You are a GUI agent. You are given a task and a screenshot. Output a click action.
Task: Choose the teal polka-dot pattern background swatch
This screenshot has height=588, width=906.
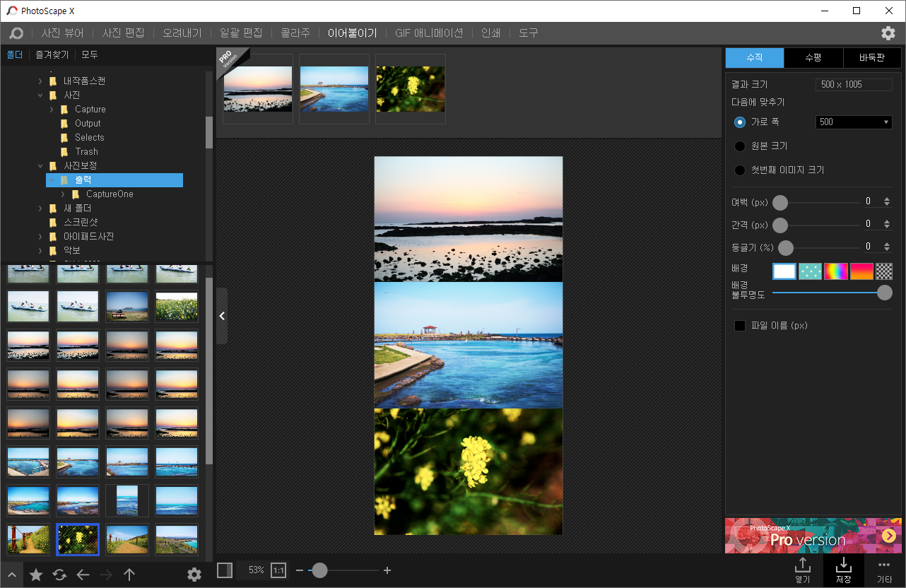pos(810,271)
